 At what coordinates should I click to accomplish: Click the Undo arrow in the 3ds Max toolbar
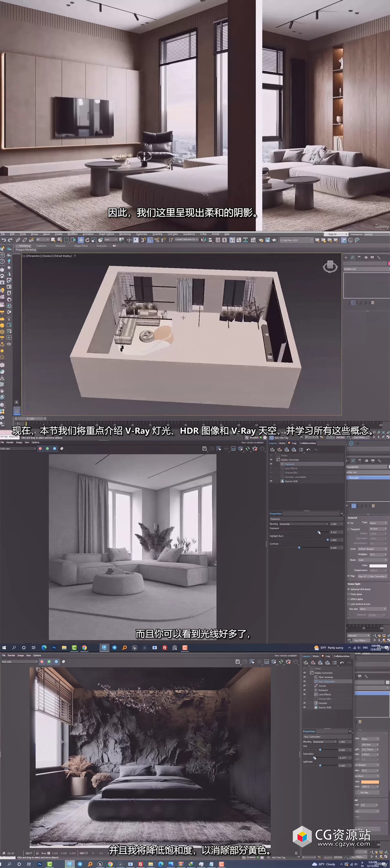click(x=3, y=240)
